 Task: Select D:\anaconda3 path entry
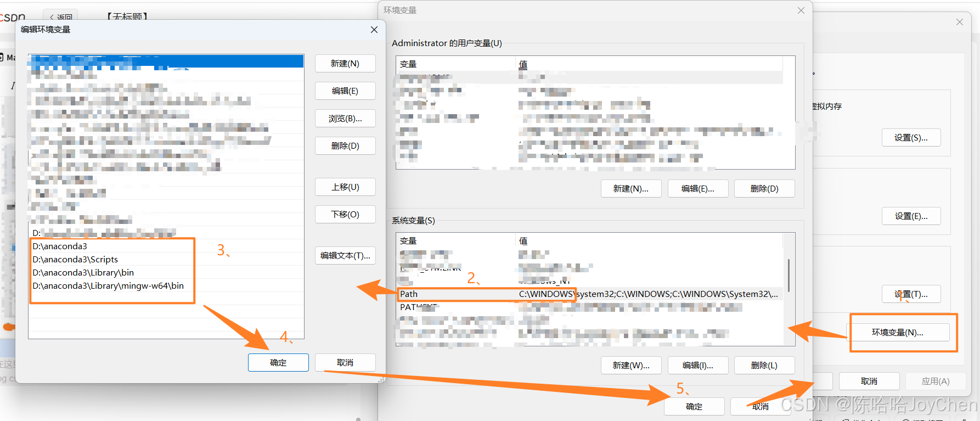(x=166, y=246)
